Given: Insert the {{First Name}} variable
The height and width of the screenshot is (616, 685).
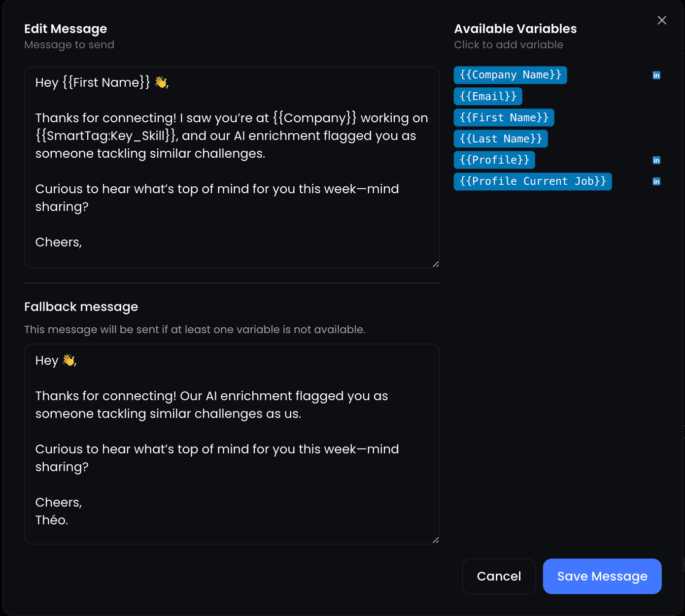Looking at the screenshot, I should click(504, 117).
